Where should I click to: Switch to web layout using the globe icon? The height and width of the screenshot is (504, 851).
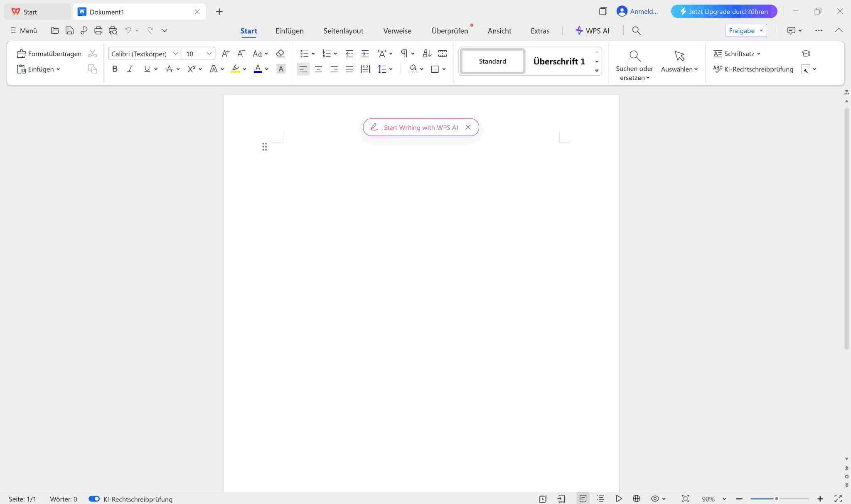637,499
